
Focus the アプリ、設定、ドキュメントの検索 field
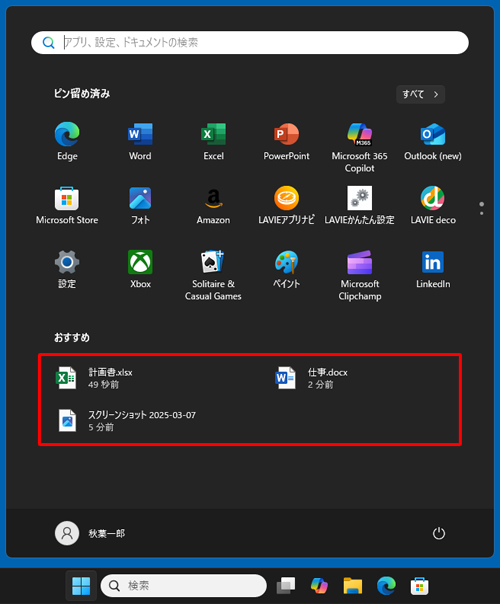250,42
